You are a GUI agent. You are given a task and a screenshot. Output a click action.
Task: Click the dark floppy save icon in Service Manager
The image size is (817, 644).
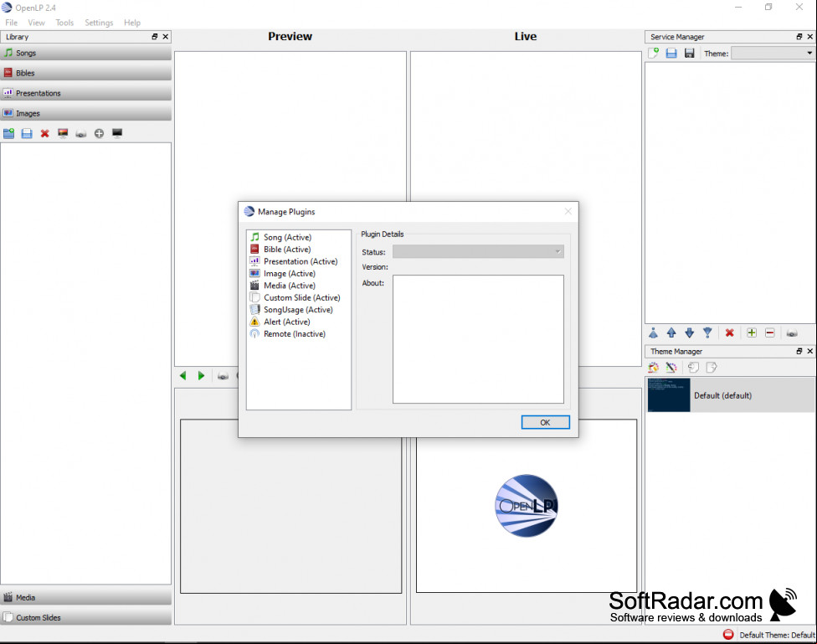(x=690, y=53)
